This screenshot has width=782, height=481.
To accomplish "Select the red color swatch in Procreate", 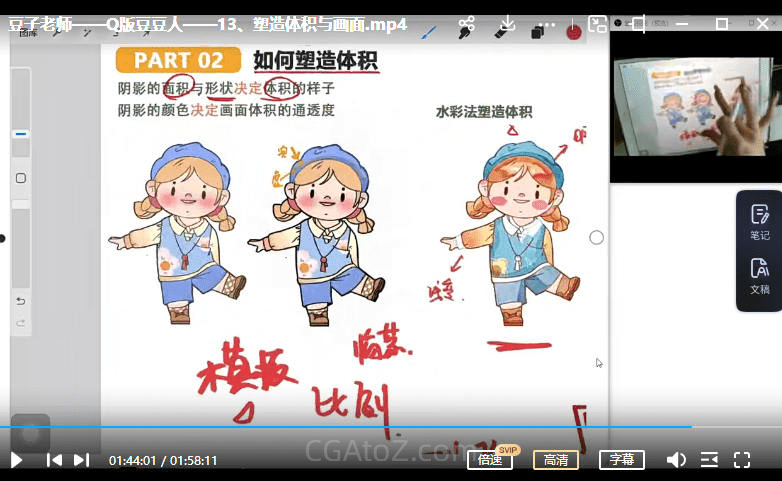I will coord(573,32).
